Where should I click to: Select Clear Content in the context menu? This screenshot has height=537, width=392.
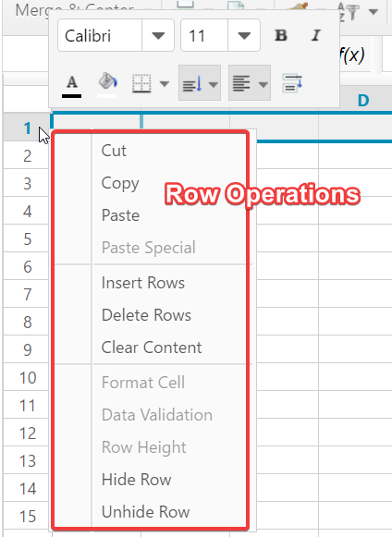pyautogui.click(x=152, y=348)
